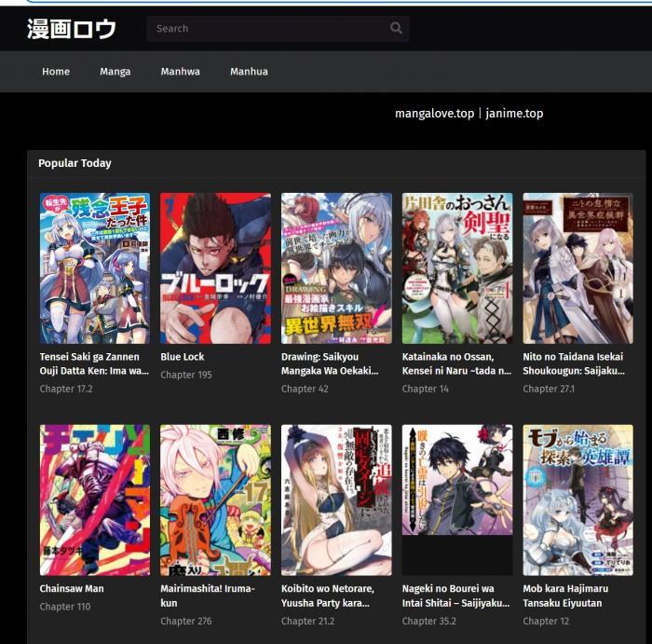Screen dimensions: 652x644
Task: Open Mob kara Hajimaru cover thumbnail
Action: tap(577, 500)
